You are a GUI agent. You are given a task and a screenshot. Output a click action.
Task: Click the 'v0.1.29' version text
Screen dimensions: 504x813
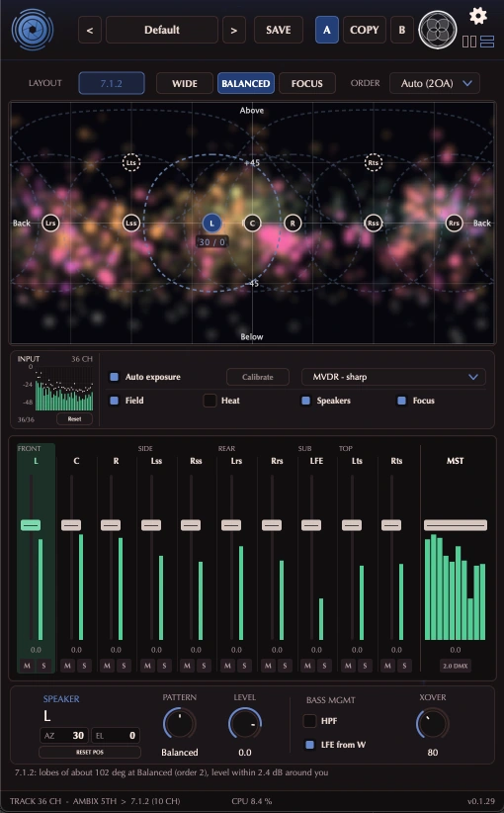click(x=480, y=801)
